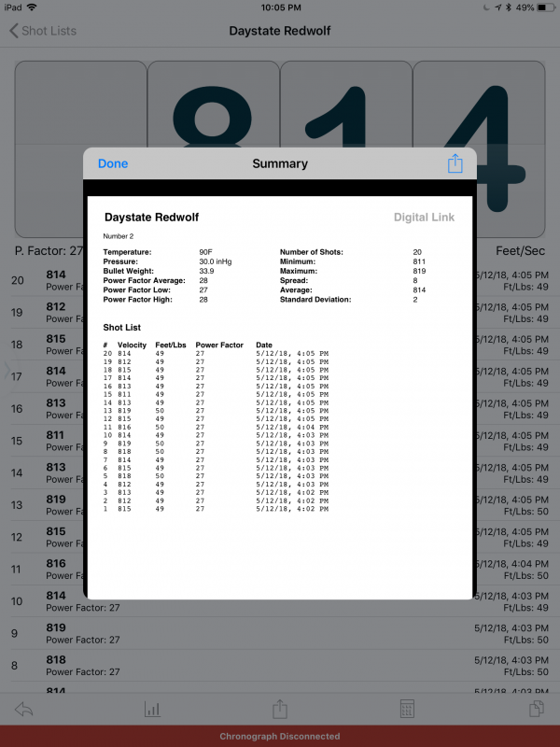Tap the Date column header
The height and width of the screenshot is (747, 560).
pos(264,345)
